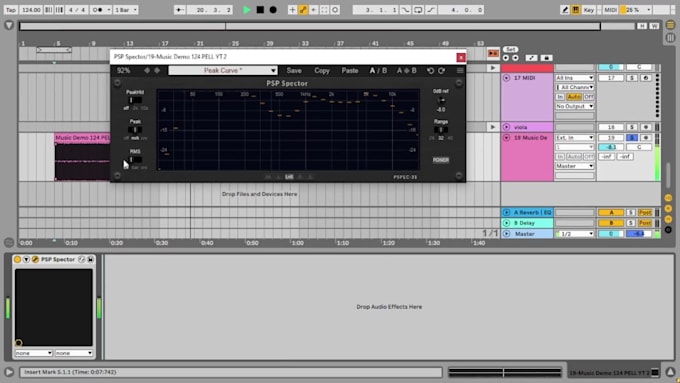Toggle the PSP Spector device activator
Image resolution: width=680 pixels, height=383 pixels.
[x=17, y=259]
